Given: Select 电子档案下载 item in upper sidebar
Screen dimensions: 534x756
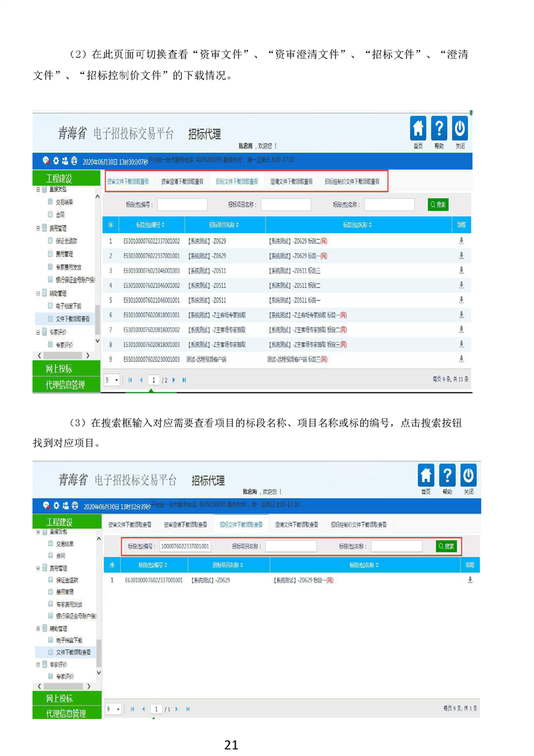Looking at the screenshot, I should pos(69,306).
